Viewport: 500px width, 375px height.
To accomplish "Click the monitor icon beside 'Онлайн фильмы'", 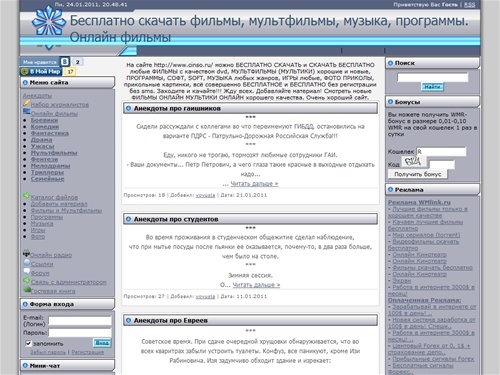I will (26, 112).
